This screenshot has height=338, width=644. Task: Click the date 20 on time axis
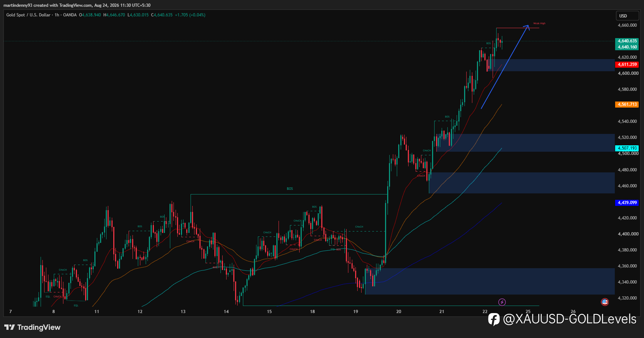tap(399, 312)
